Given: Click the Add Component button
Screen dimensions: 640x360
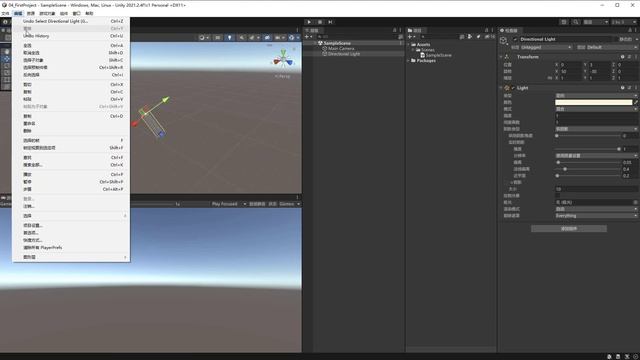Looking at the screenshot, I should click(x=569, y=229).
